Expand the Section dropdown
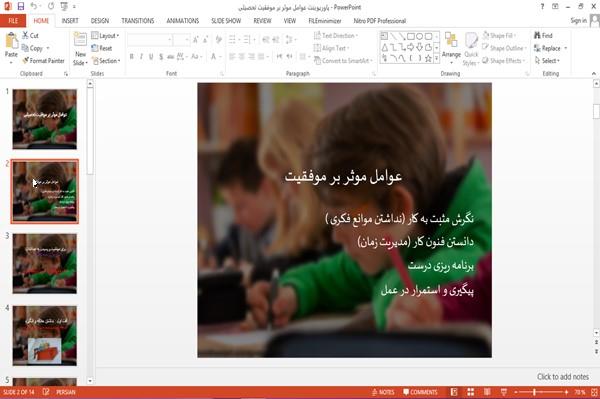This screenshot has height=399, width=600. (x=106, y=60)
